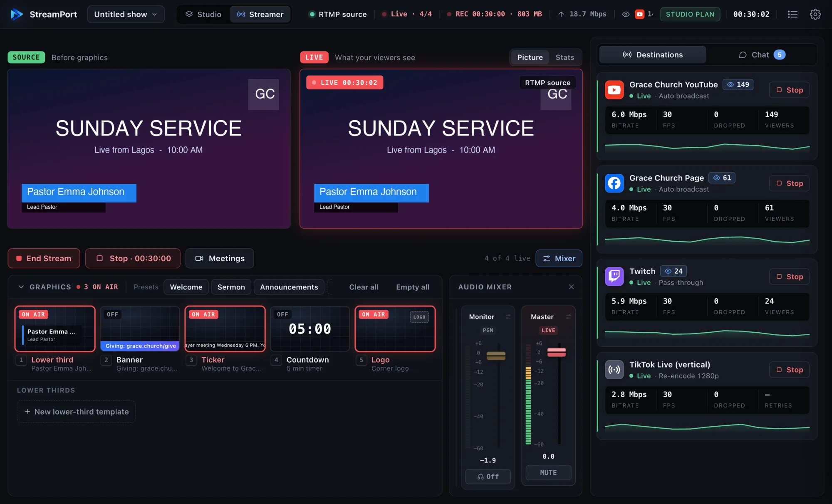This screenshot has width=832, height=504.
Task: Open the list panel icon next to the timer
Action: pyautogui.click(x=792, y=14)
